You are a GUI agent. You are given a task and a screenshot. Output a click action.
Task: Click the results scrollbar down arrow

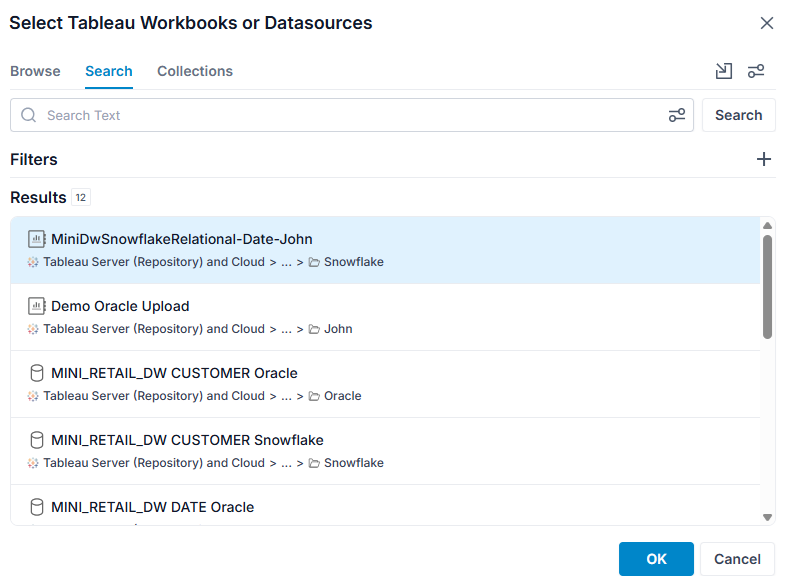(x=767, y=517)
